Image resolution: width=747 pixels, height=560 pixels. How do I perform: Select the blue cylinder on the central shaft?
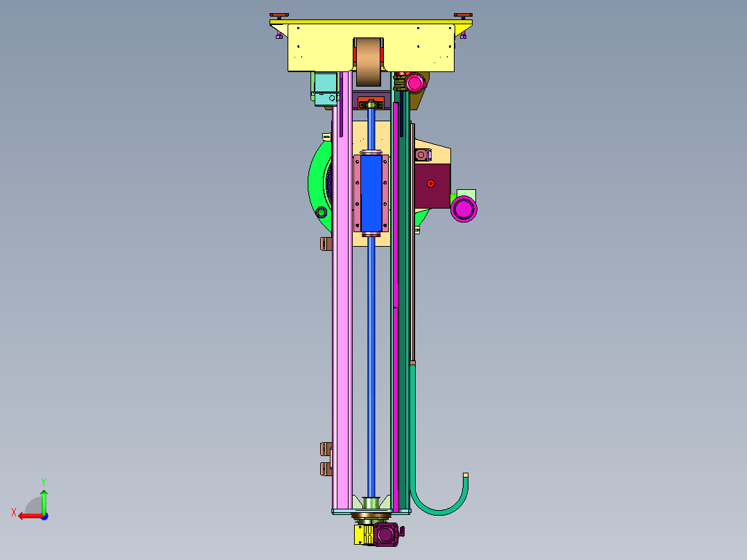pyautogui.click(x=371, y=193)
